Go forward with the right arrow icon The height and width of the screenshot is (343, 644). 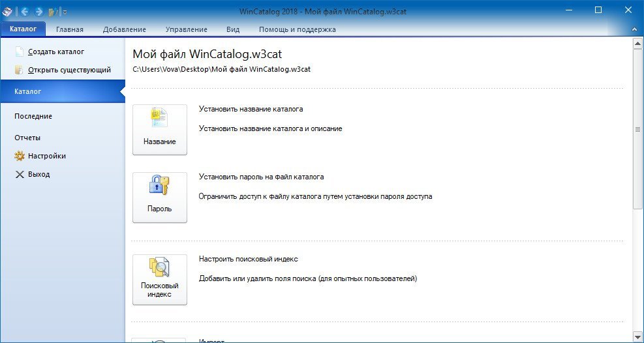pyautogui.click(x=40, y=12)
